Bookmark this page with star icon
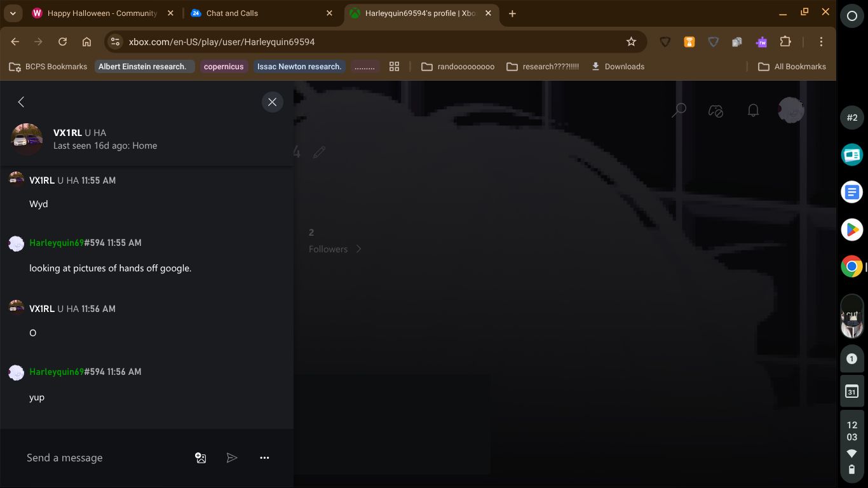The image size is (868, 488). 631,42
